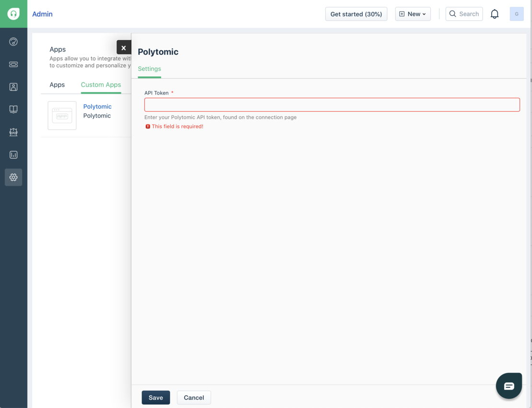Open the statistics chart icon
This screenshot has width=532, height=408.
click(13, 155)
